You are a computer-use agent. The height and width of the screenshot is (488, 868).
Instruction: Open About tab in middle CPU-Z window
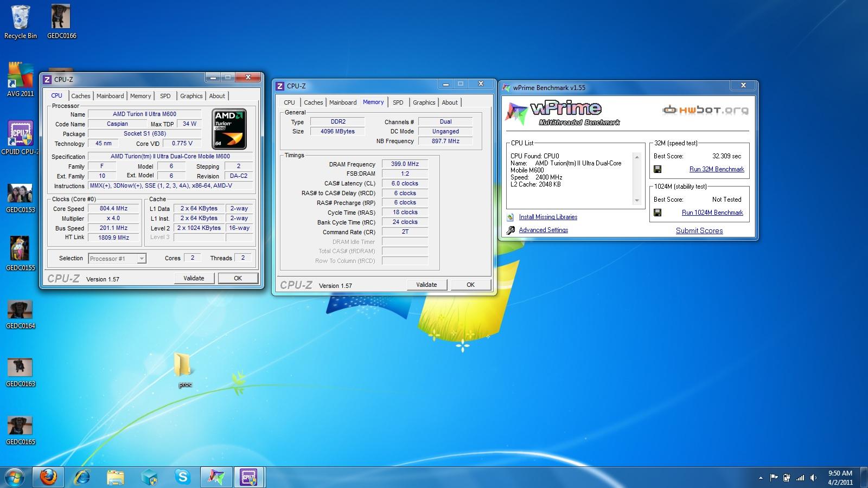tap(450, 102)
